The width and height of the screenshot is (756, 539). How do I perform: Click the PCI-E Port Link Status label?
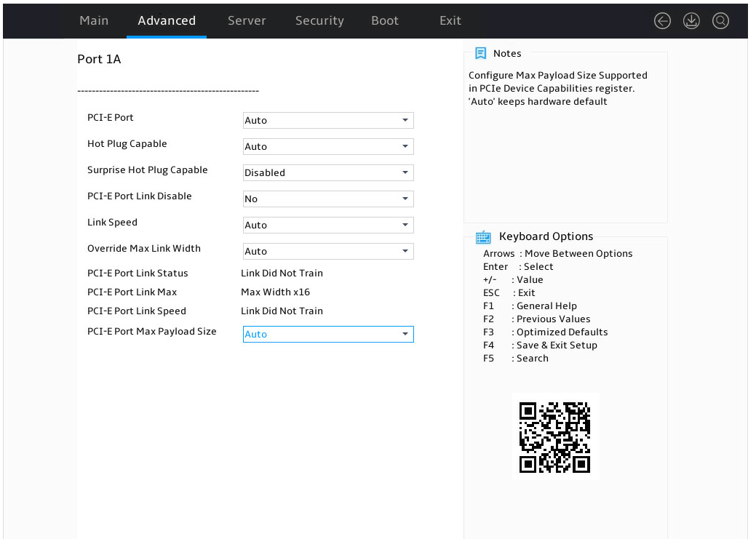click(138, 273)
